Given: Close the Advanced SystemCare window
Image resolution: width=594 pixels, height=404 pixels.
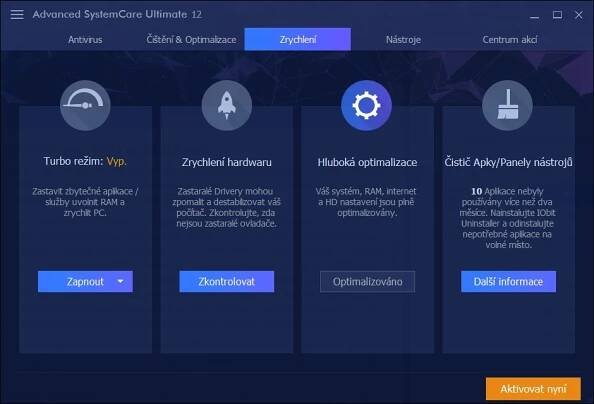Looking at the screenshot, I should (x=578, y=15).
